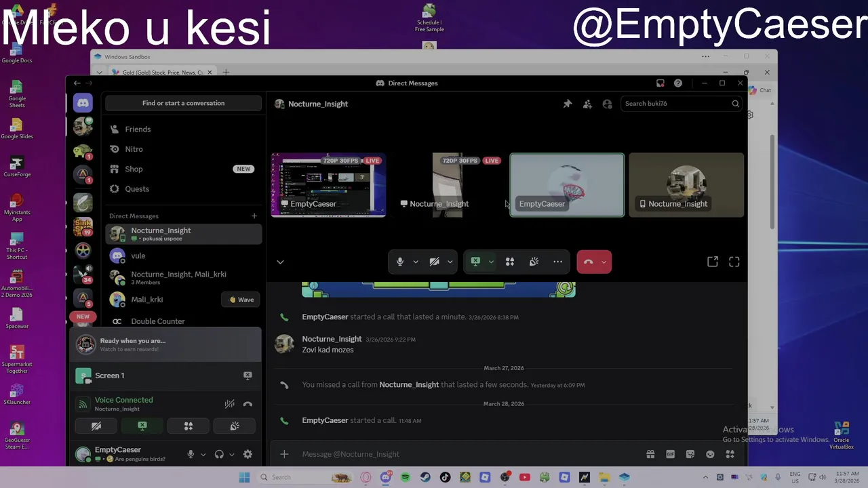Open more call options ellipsis

pos(557,262)
